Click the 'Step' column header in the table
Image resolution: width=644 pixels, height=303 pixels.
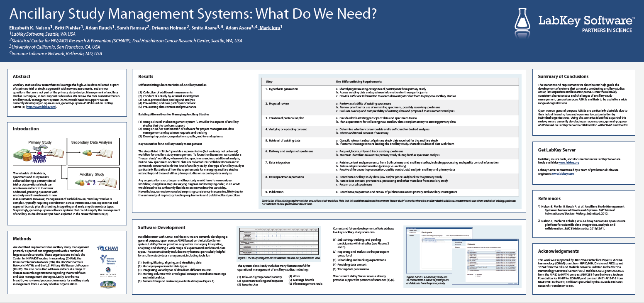[269, 81]
